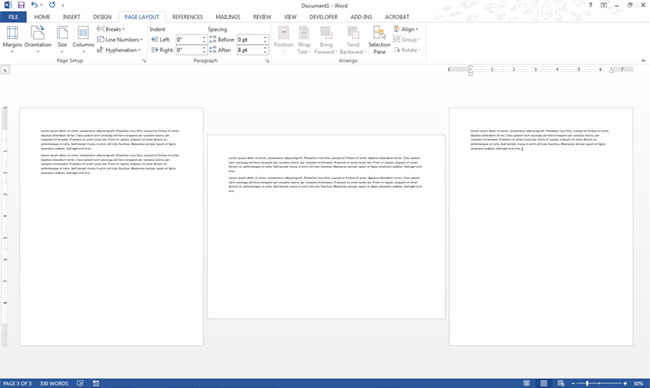Open the Paragraph dialog launcher
650x388 pixels.
point(267,61)
